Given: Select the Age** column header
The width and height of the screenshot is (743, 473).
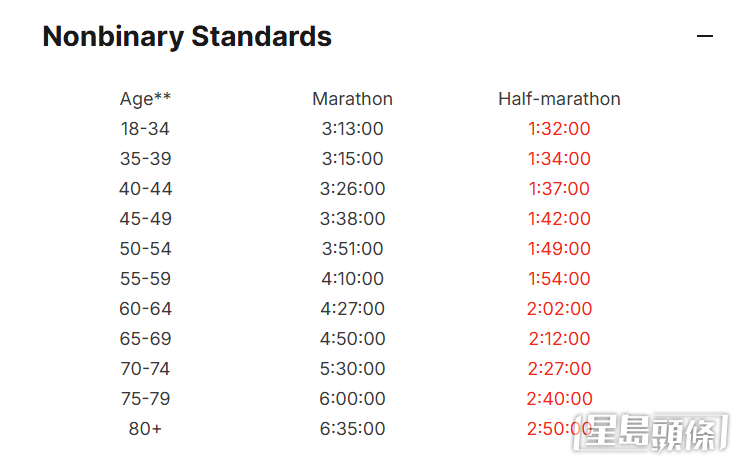Looking at the screenshot, I should pyautogui.click(x=145, y=99).
